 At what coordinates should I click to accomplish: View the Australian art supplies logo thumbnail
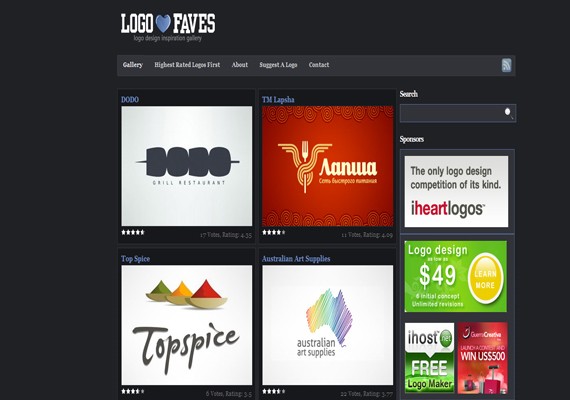pyautogui.click(x=328, y=325)
